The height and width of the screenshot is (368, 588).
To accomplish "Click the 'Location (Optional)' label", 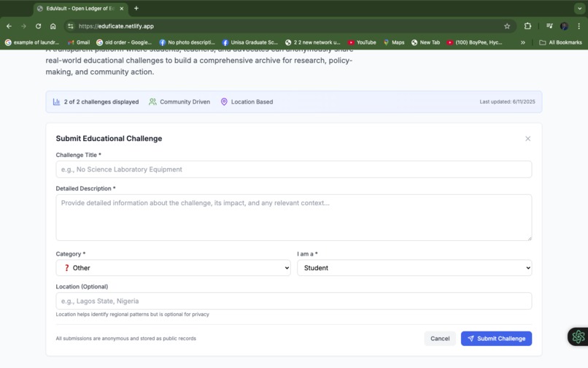I will click(82, 286).
